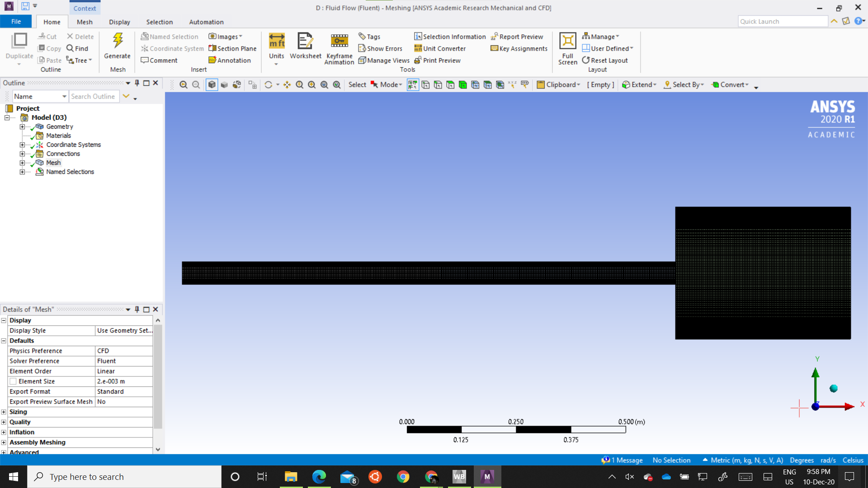Open the Name filter dropdown in Outline

64,96
